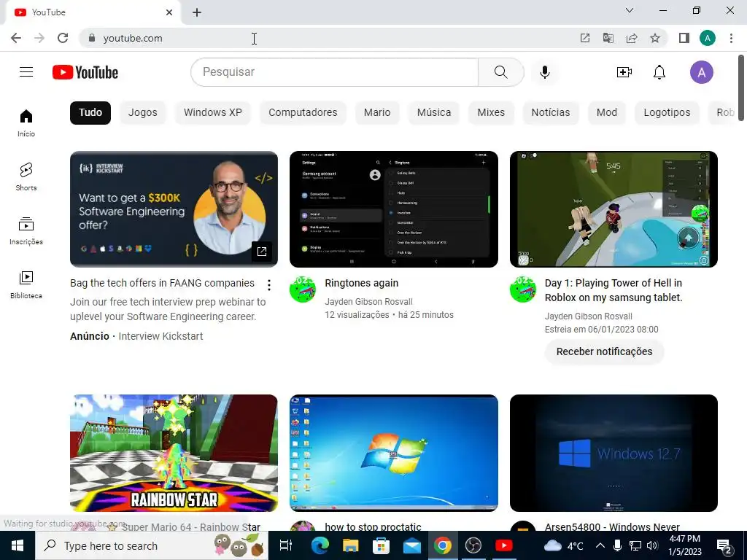Open Biblioteca in sidebar
747x560 pixels.
[x=26, y=284]
